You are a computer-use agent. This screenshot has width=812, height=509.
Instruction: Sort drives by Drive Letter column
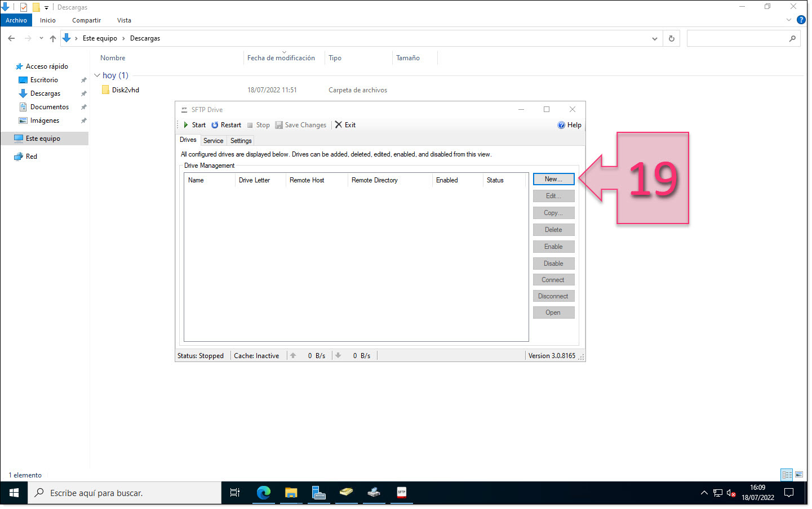click(x=260, y=180)
